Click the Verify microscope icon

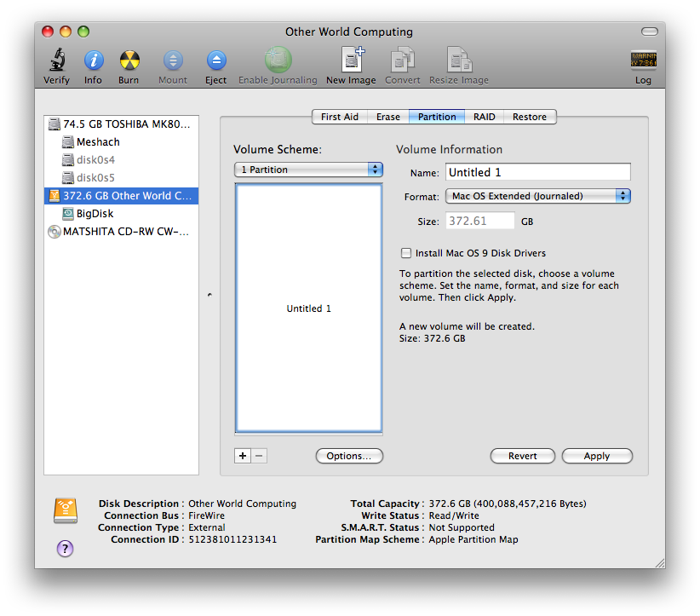(x=57, y=60)
